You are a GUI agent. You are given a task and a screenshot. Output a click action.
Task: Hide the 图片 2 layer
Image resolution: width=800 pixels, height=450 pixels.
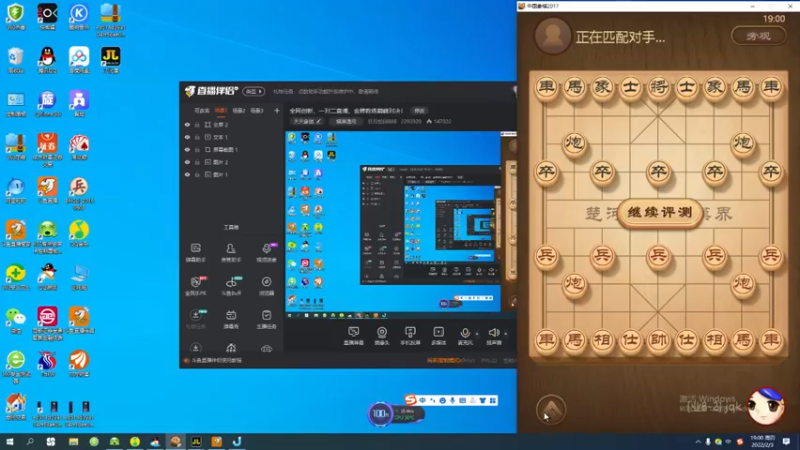pyautogui.click(x=187, y=162)
